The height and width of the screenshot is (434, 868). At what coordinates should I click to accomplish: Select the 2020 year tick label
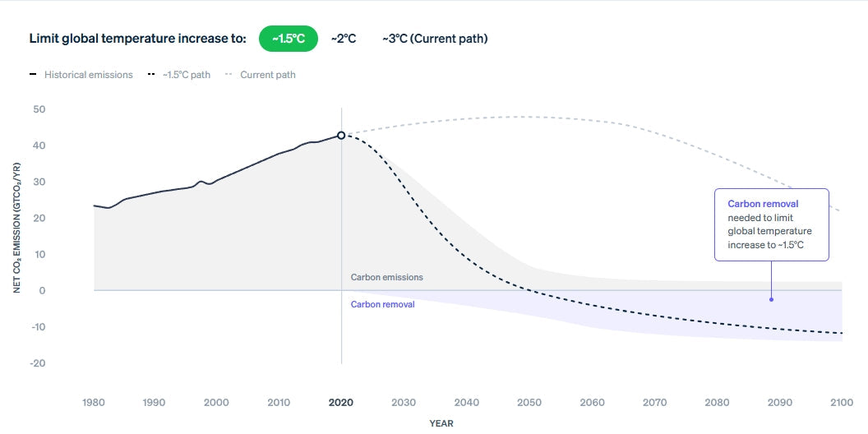pyautogui.click(x=342, y=403)
